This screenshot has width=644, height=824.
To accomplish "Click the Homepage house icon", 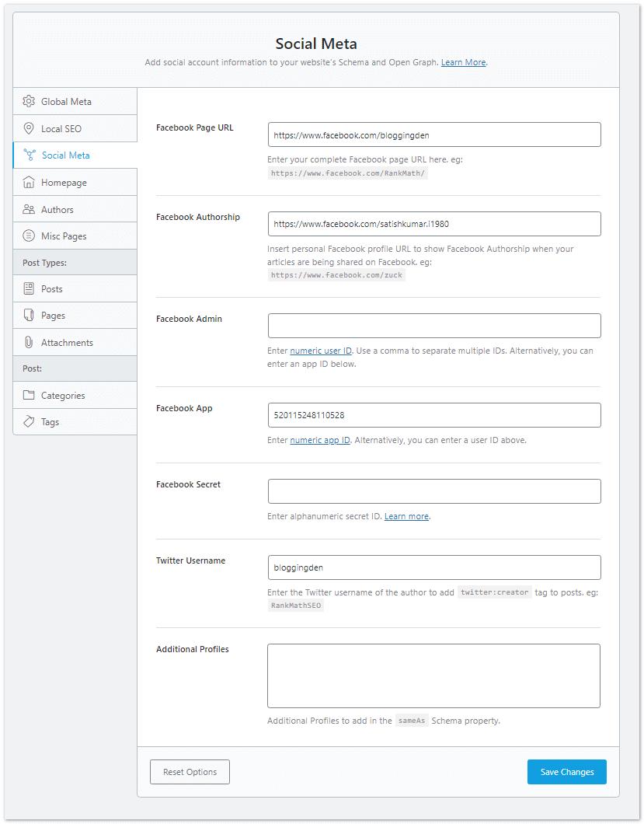I will click(29, 183).
